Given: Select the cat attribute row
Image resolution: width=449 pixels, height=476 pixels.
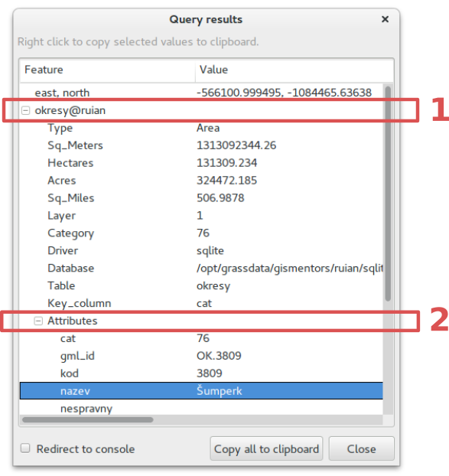Looking at the screenshot, I should click(201, 338).
